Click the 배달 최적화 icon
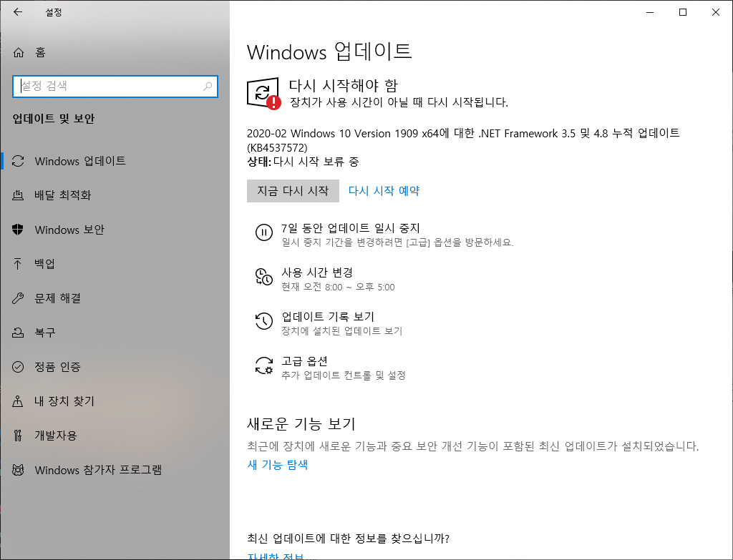 click(18, 195)
